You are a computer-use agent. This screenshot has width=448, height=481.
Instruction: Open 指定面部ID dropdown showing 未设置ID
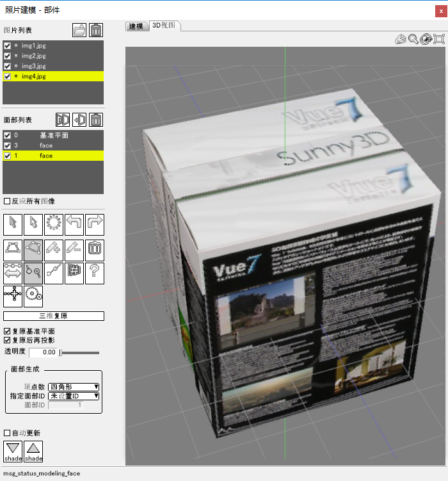tap(74, 396)
